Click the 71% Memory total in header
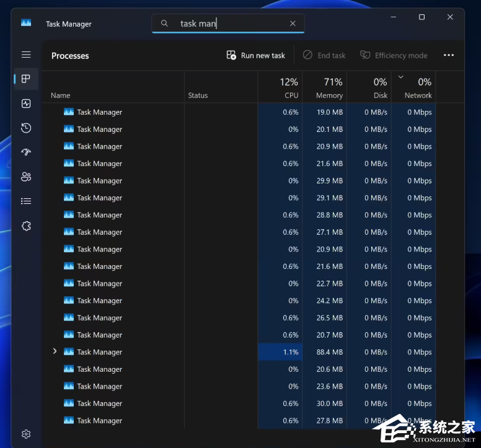The height and width of the screenshot is (448, 481). [333, 82]
